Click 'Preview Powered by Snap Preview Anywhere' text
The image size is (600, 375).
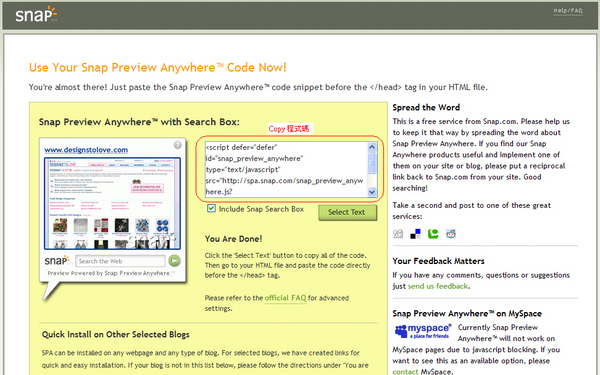tap(111, 273)
